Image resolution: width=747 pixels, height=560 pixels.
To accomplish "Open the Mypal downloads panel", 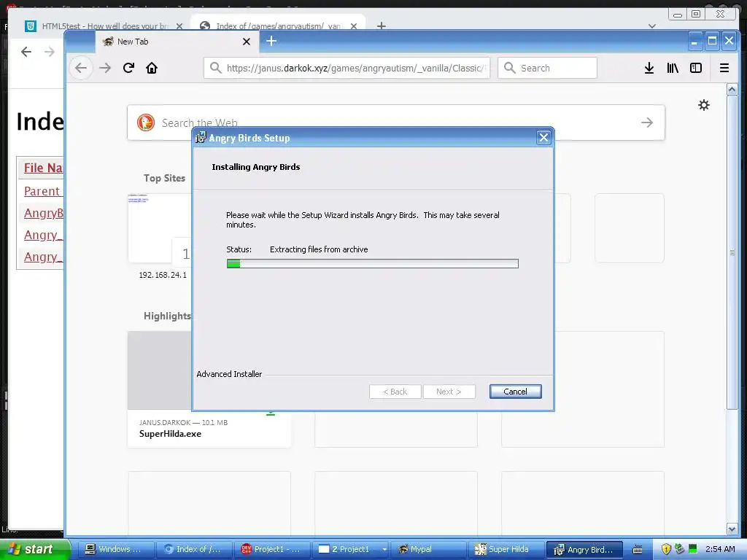I will (x=649, y=68).
